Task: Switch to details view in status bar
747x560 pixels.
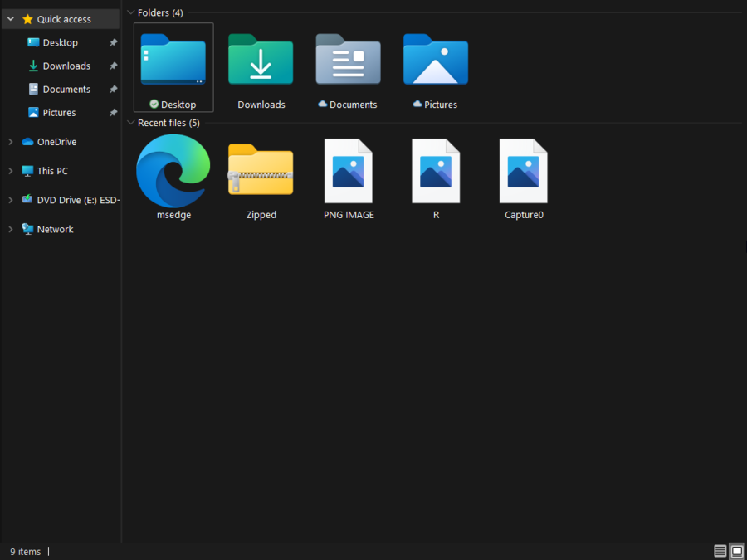Action: point(719,551)
